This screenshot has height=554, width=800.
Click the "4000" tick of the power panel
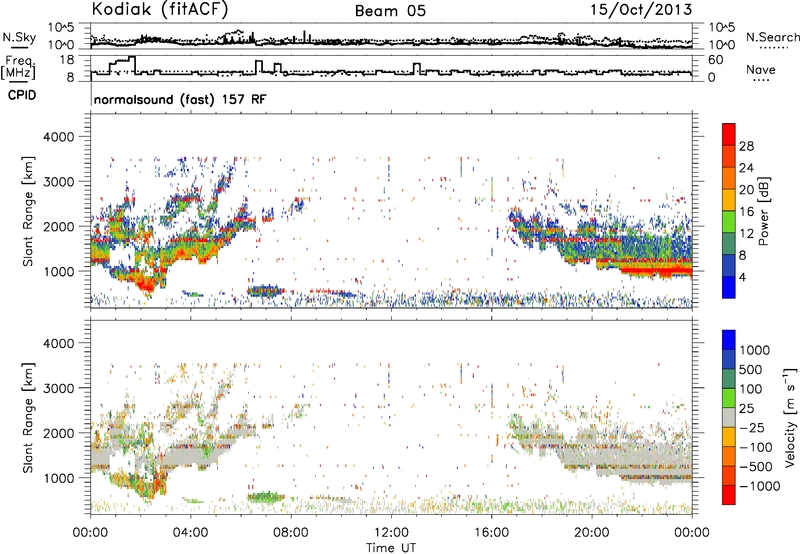point(59,137)
